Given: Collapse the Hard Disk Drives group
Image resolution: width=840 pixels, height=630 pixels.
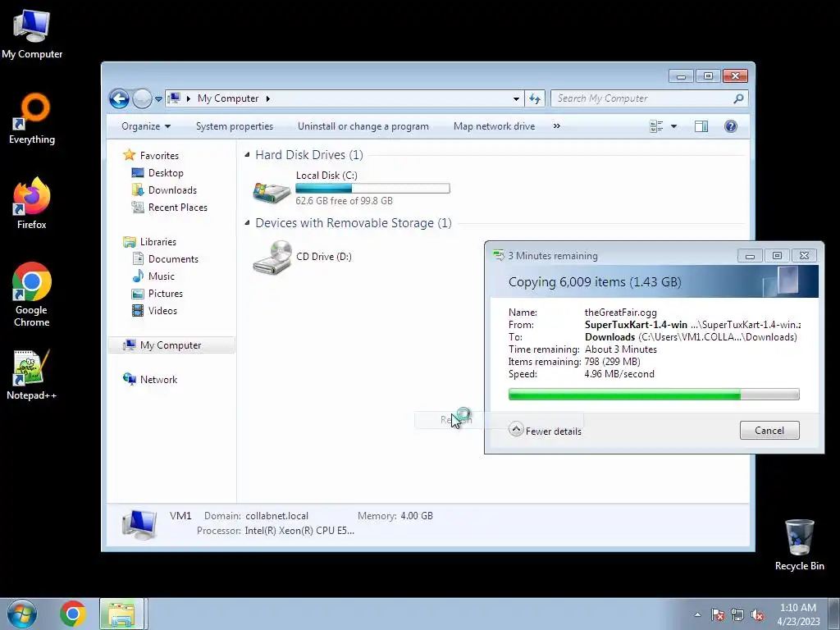Looking at the screenshot, I should coord(247,155).
